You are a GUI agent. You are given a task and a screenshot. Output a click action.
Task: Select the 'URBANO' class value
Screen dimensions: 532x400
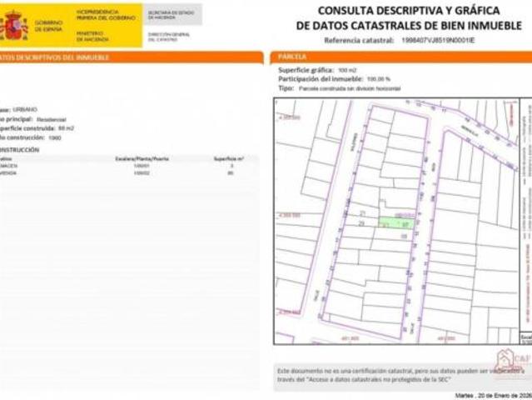coord(25,110)
